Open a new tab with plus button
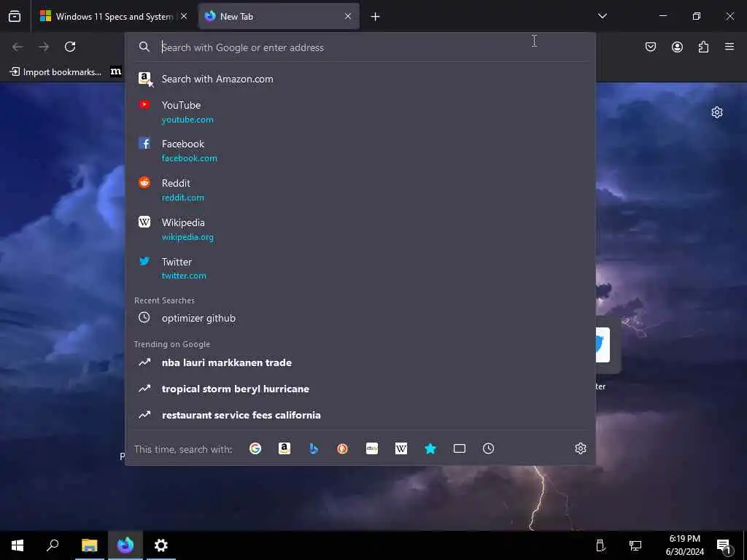 376,17
